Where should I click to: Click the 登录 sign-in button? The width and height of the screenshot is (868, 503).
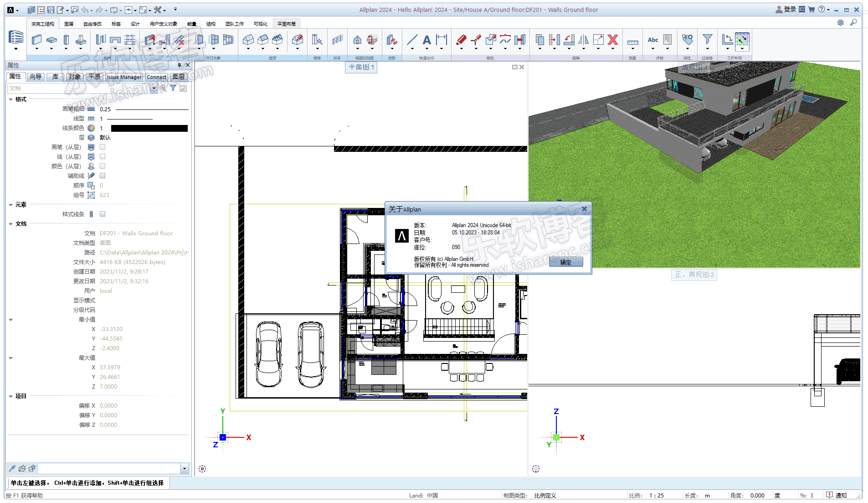click(786, 9)
